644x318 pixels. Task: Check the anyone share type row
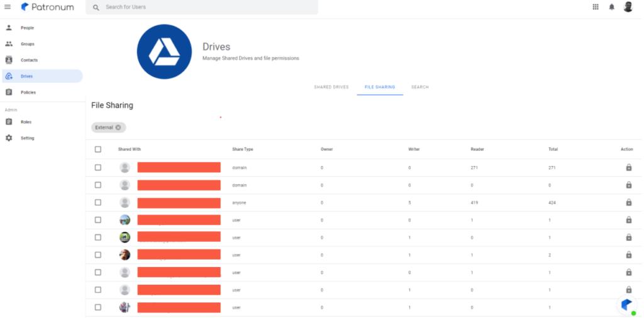97,203
